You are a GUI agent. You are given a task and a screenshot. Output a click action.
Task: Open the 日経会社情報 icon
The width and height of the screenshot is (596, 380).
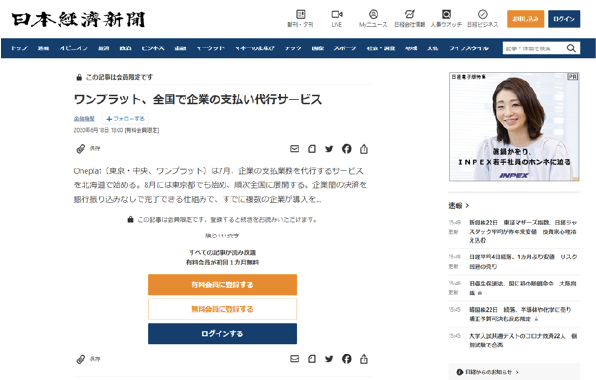click(410, 14)
